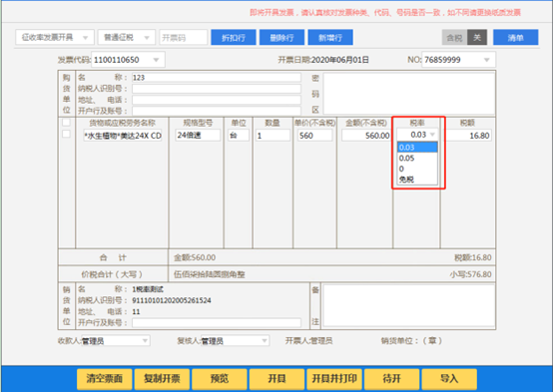Click the 开具并打印 button
Viewport: 553px width, 392px height.
point(334,379)
